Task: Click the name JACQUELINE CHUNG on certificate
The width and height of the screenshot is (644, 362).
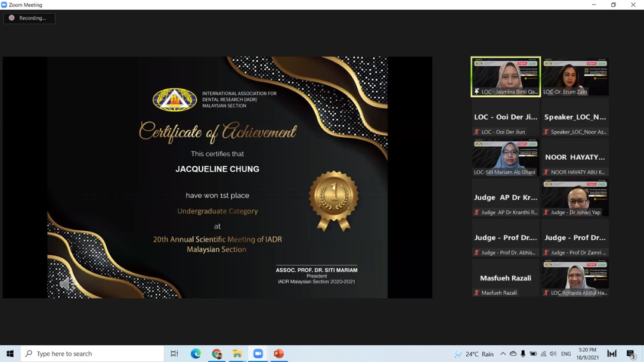Action: 217,169
